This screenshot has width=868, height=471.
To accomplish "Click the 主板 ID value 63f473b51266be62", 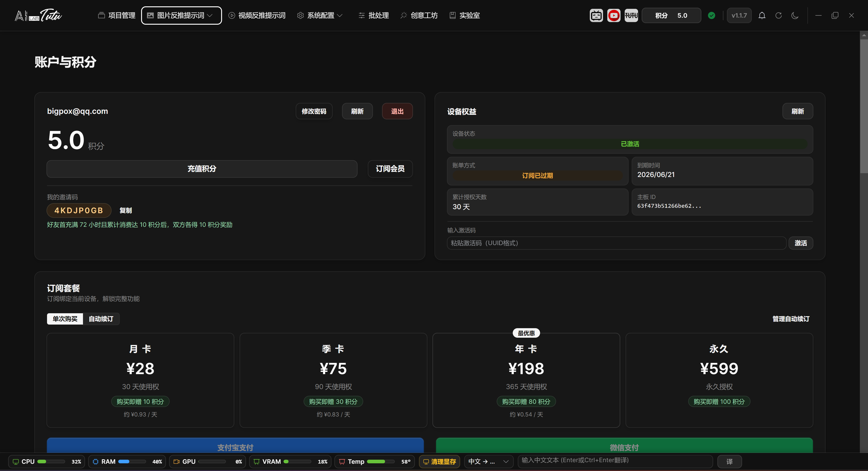I will pos(669,206).
